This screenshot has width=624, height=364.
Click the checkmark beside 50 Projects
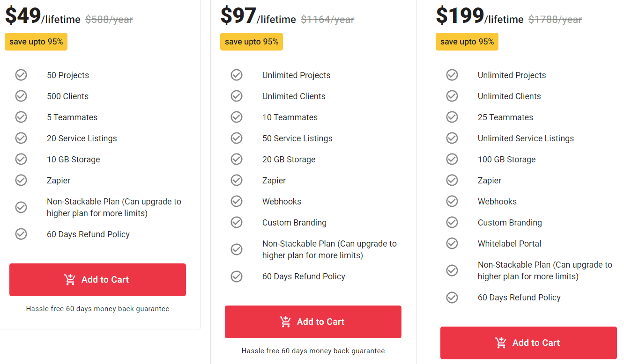(x=21, y=75)
